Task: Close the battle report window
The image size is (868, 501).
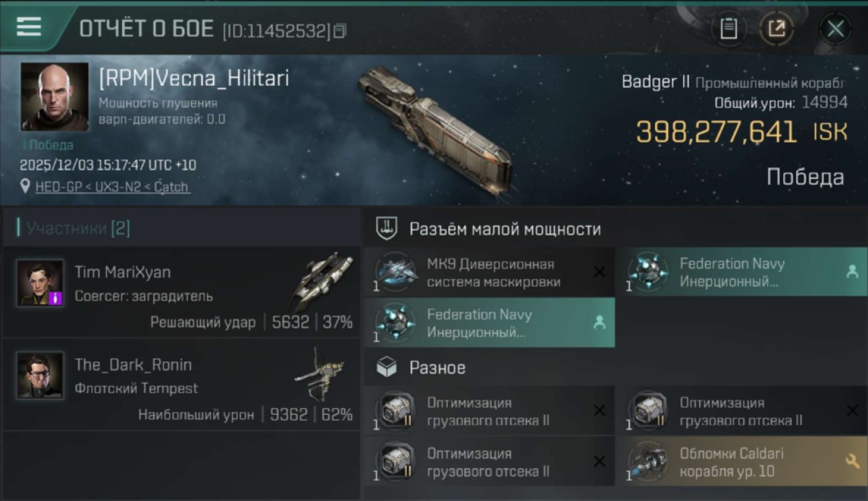Action: pos(835,29)
